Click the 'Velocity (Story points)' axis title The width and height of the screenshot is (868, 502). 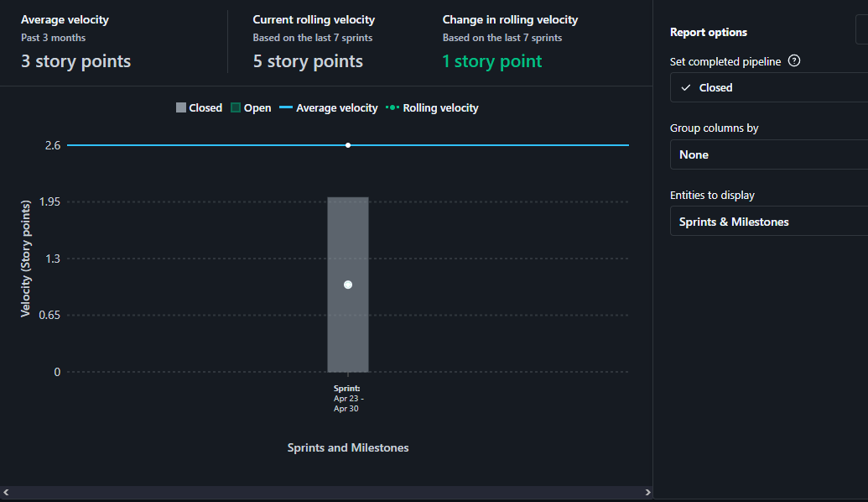25,259
